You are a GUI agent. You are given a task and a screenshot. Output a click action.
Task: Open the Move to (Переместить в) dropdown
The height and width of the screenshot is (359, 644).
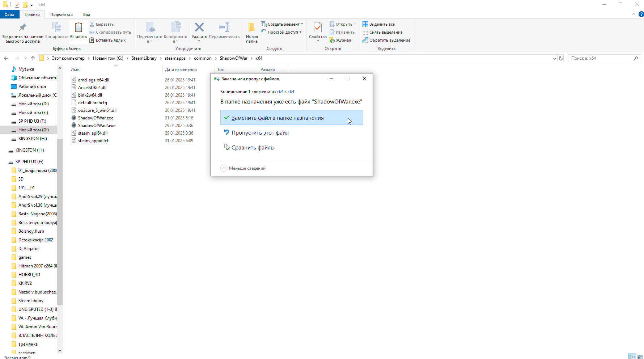coord(150,33)
